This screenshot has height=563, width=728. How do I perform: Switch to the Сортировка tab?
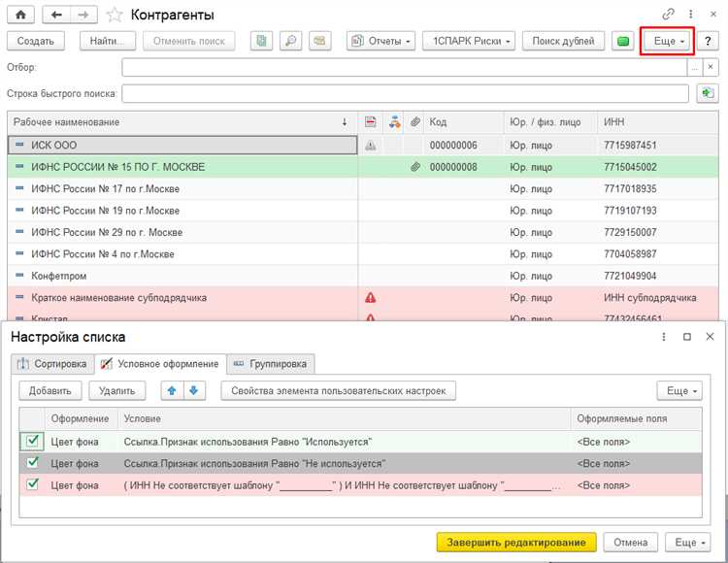tap(51, 364)
